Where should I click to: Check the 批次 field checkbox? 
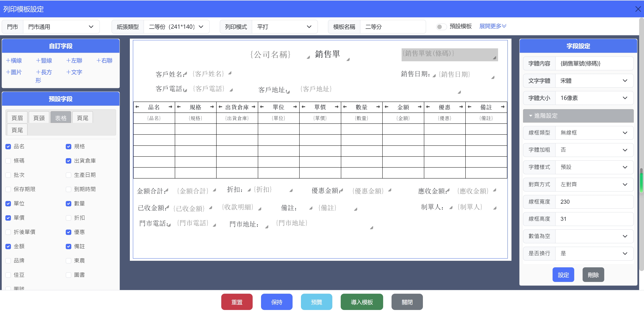click(8, 175)
